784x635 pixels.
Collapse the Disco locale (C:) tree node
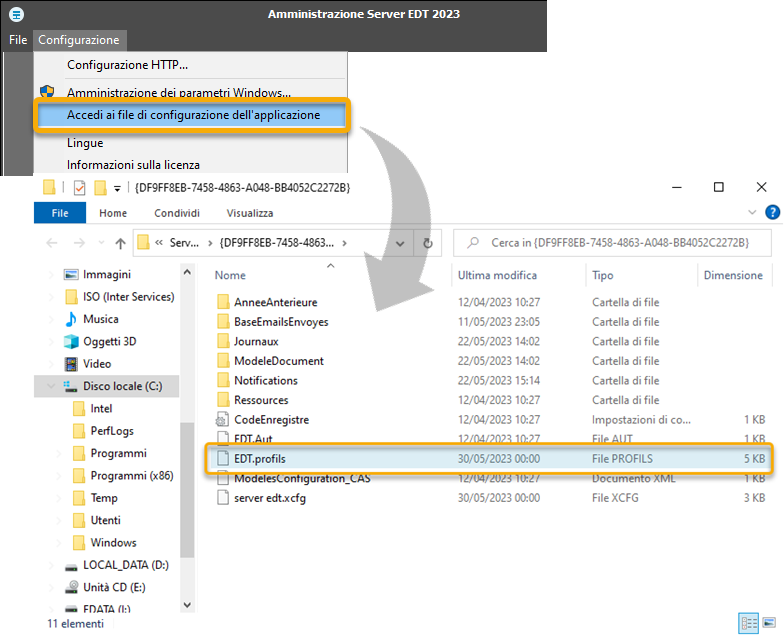pos(50,386)
